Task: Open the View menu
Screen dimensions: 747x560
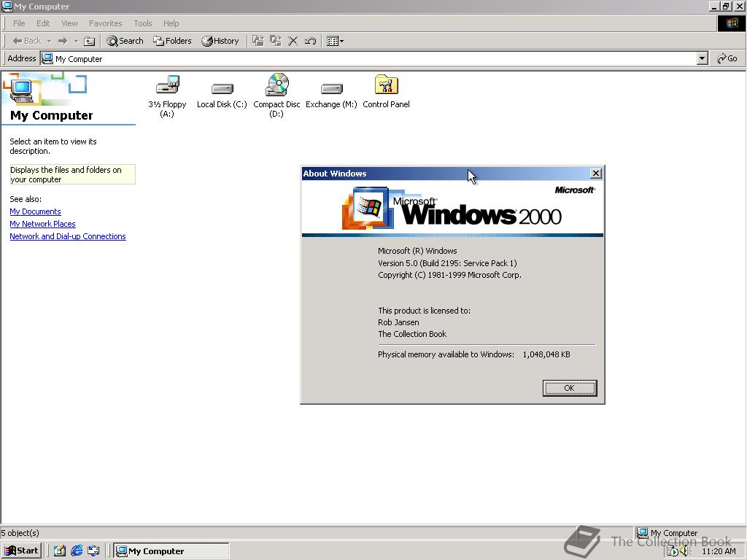Action: coord(69,23)
